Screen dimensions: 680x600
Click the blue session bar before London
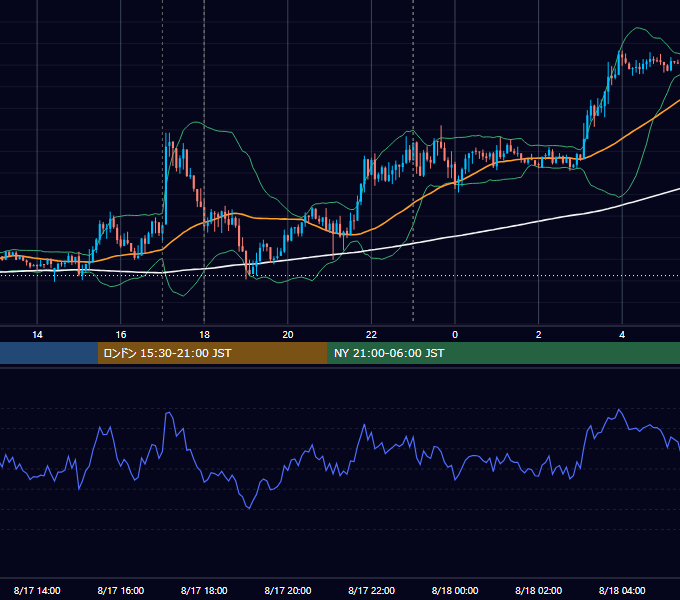pyautogui.click(x=49, y=353)
